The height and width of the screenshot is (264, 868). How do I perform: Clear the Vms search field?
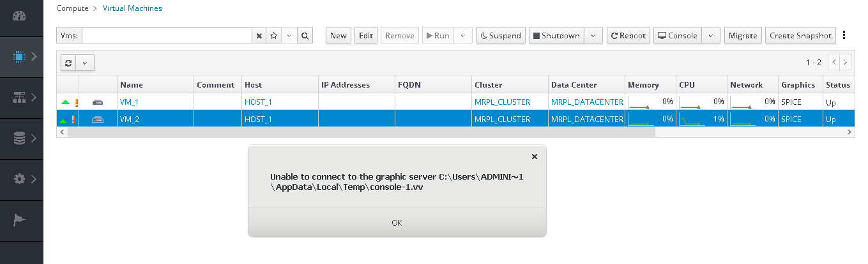tap(259, 36)
